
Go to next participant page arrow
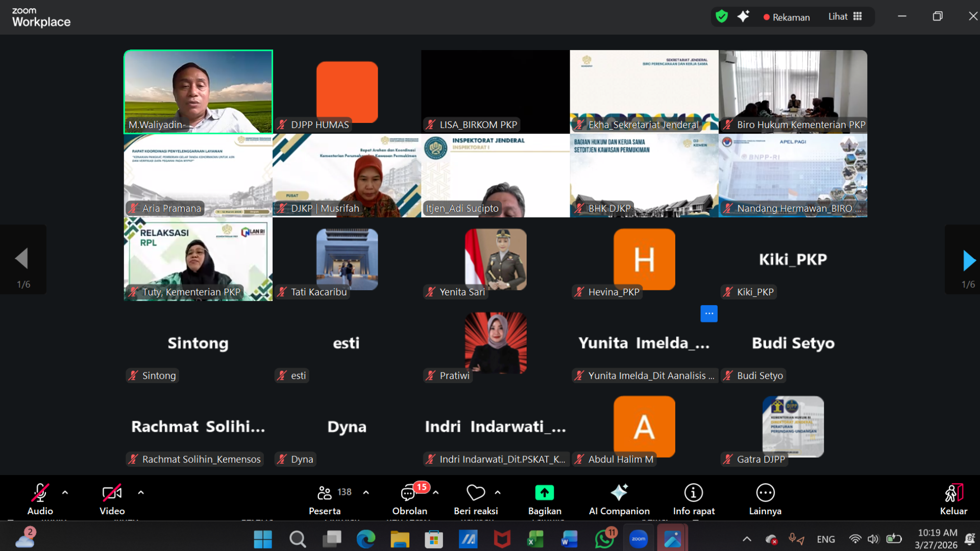click(x=968, y=260)
